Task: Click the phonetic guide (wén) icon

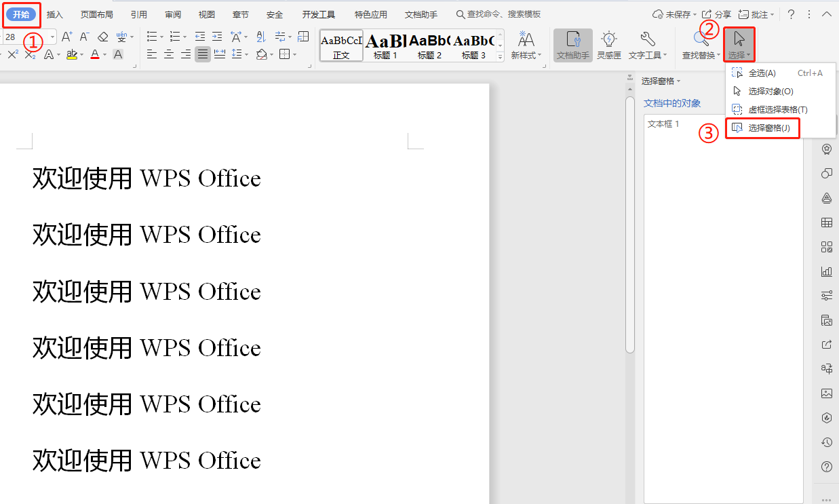Action: [x=121, y=37]
